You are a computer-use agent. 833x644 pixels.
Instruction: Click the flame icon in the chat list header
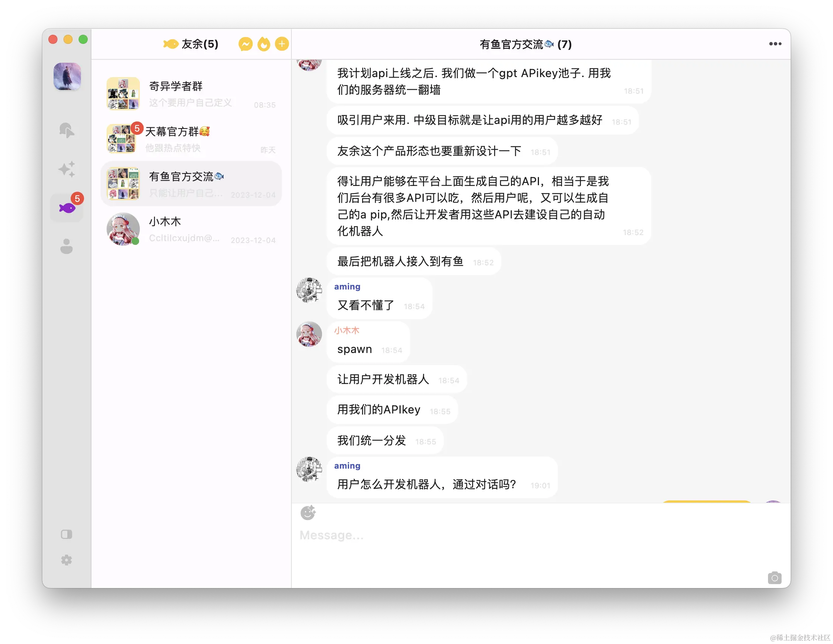coord(263,44)
